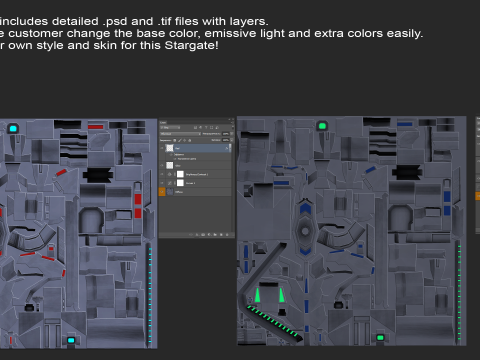This screenshot has width=480, height=360.
Task: Click the pixel layer filter icon
Action: click(195, 127)
